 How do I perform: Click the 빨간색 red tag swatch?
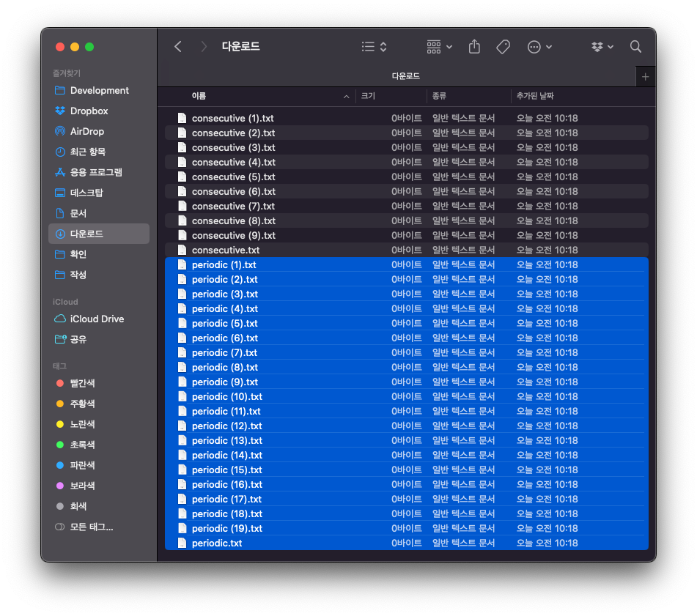pos(59,382)
